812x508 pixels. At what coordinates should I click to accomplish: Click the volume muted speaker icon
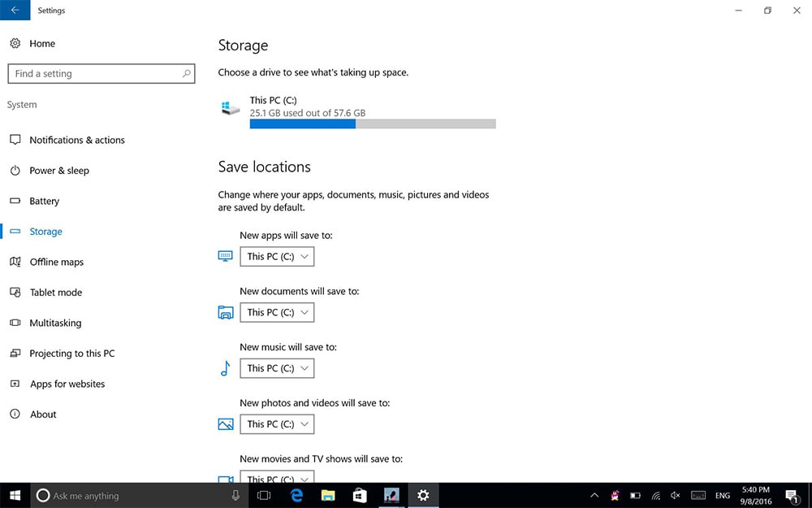pos(676,495)
